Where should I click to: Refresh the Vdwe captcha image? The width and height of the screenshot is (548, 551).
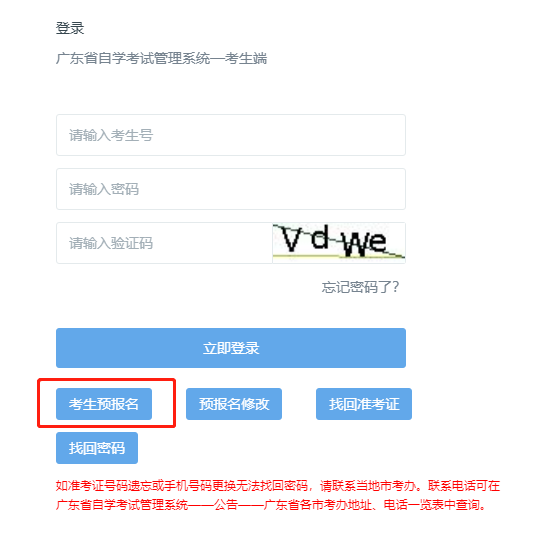pyautogui.click(x=339, y=242)
